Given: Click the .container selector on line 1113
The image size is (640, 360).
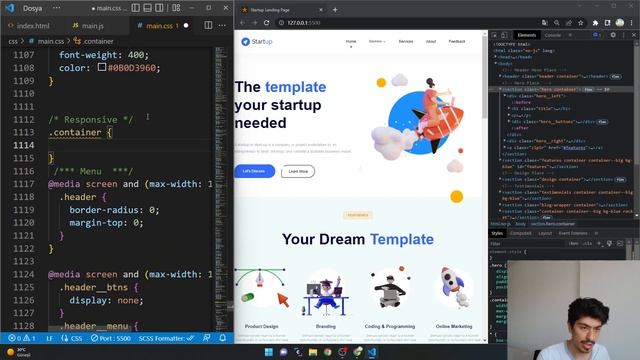Looking at the screenshot, I should point(75,132).
